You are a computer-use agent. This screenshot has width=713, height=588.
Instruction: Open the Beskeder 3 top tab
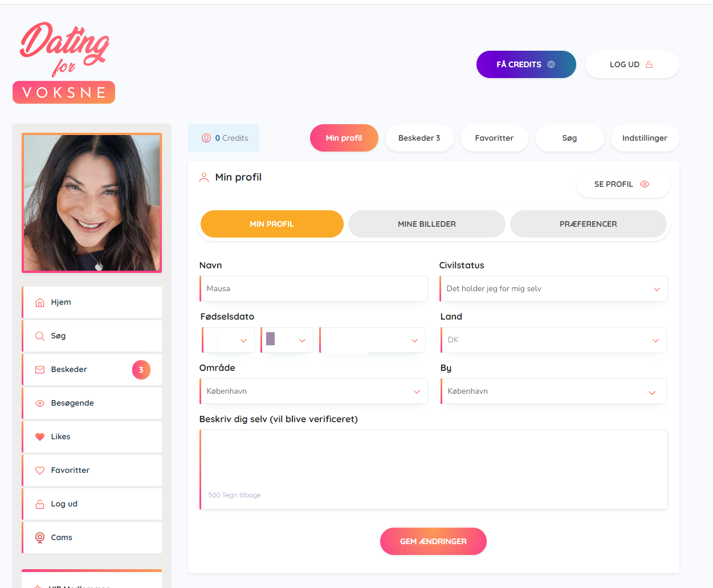(x=419, y=138)
